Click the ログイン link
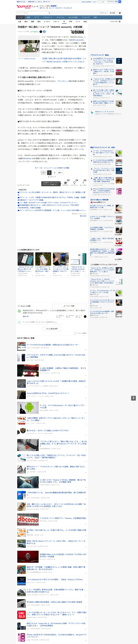138x644 pixels. pyautogui.click(x=42, y=8)
